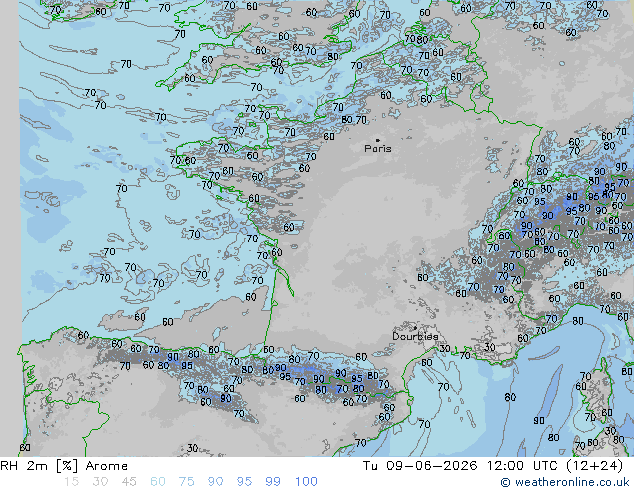Click legend value 45

coord(129,482)
